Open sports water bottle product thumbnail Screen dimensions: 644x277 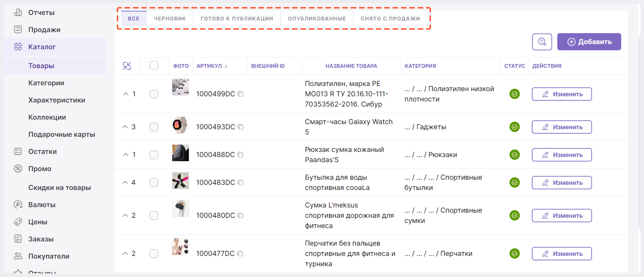[180, 181]
